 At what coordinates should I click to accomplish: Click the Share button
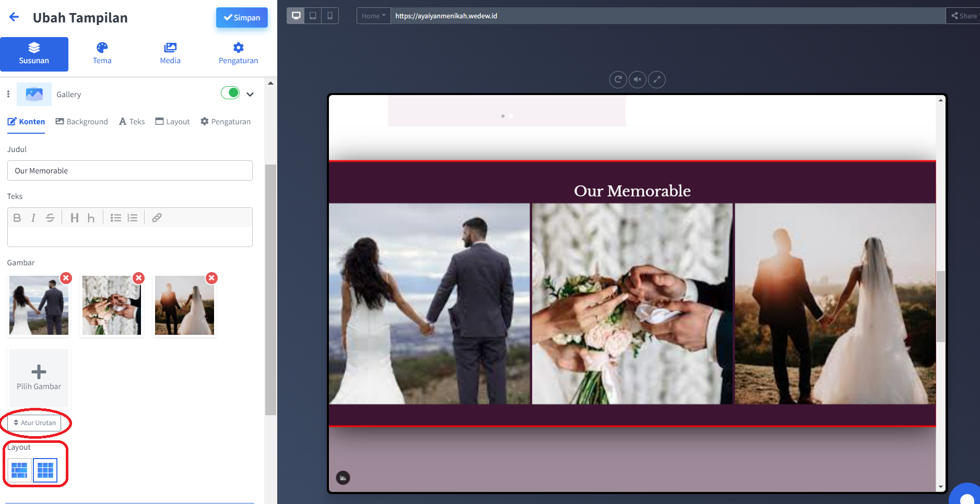tap(963, 16)
